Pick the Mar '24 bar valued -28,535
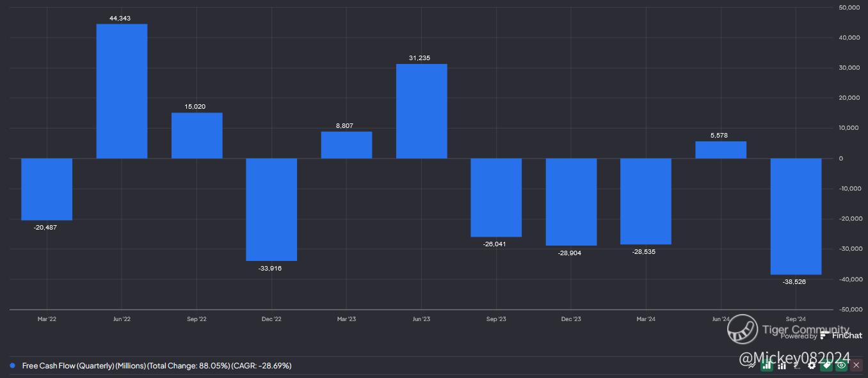Screen dimensions: 868x378 (646, 201)
